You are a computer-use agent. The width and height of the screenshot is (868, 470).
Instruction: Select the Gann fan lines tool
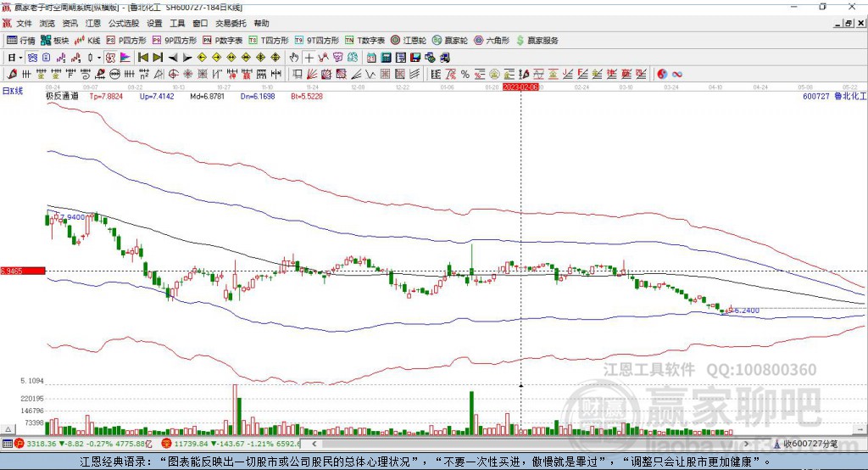click(x=312, y=74)
